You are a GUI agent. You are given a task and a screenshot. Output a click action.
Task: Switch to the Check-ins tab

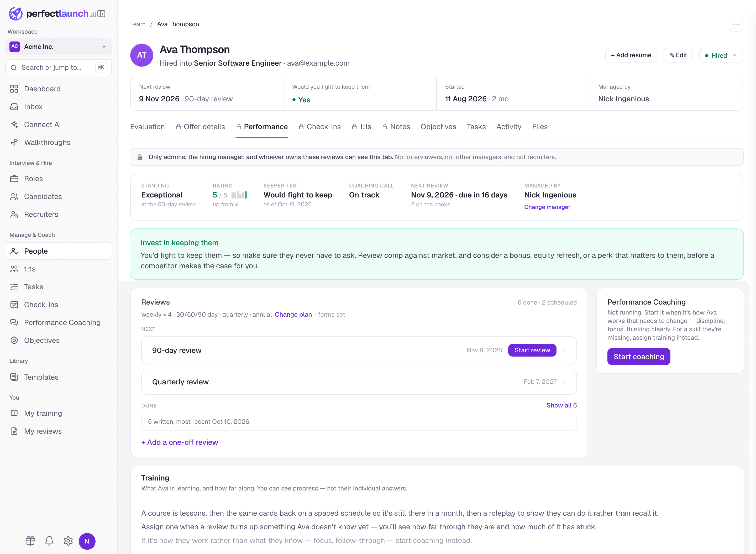(320, 127)
